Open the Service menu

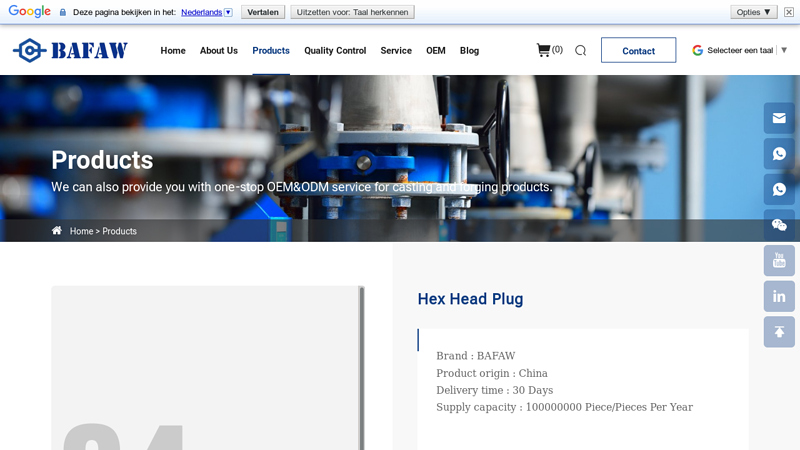396,51
